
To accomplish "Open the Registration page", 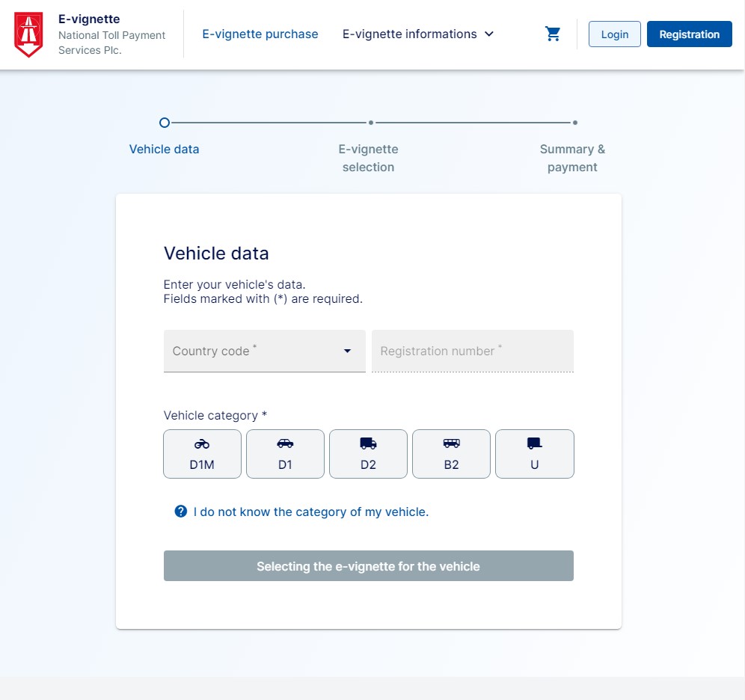I will pos(689,34).
